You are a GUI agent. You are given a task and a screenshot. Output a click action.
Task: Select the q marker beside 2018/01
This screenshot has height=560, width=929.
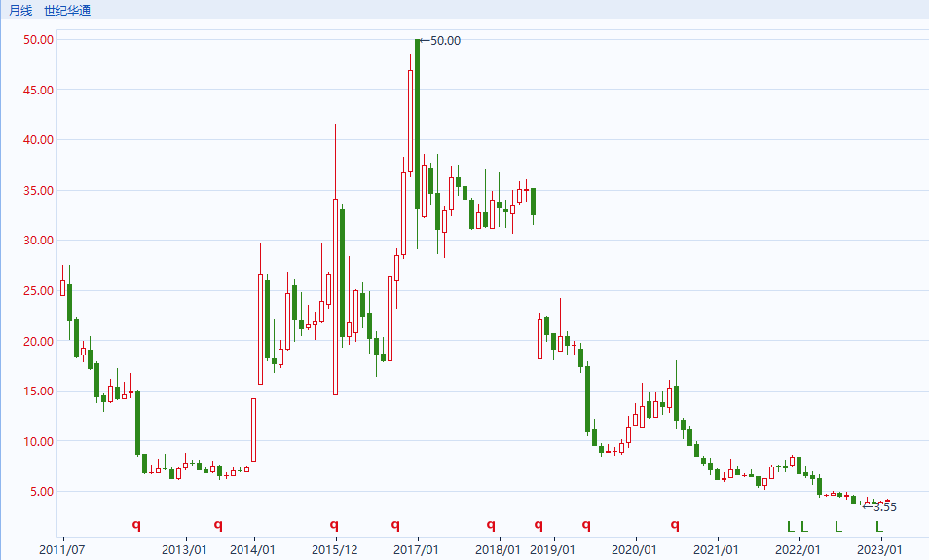[x=491, y=524]
